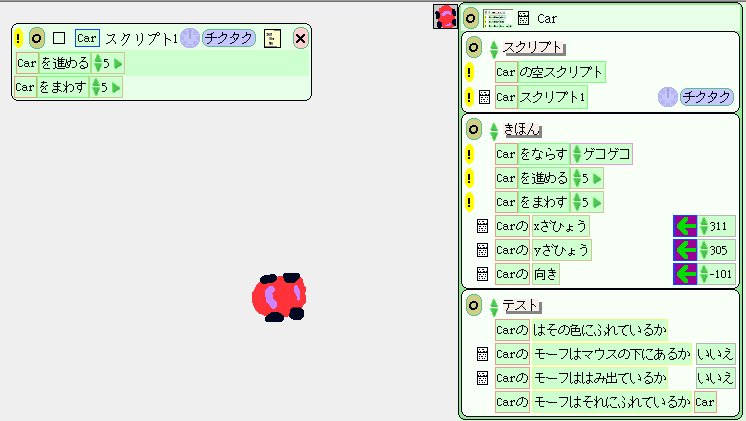Run viewer Car を進める with yellow button
The width and height of the screenshot is (746, 421).
click(x=469, y=178)
